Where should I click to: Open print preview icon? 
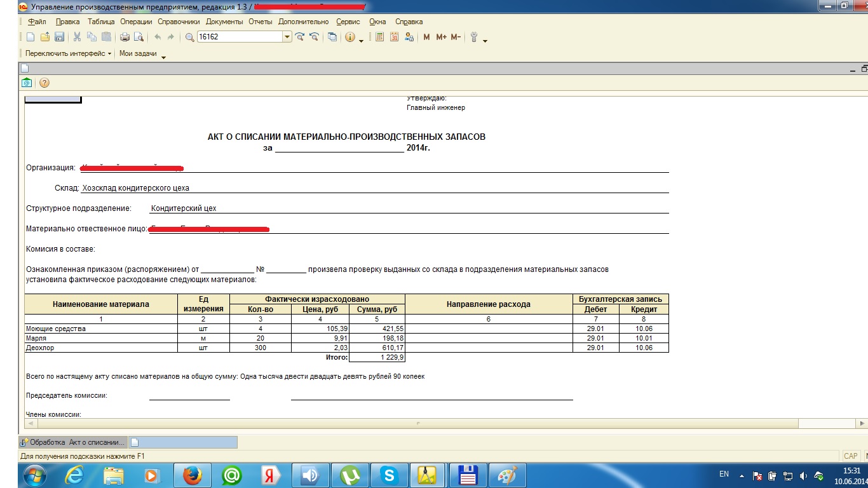(x=139, y=37)
